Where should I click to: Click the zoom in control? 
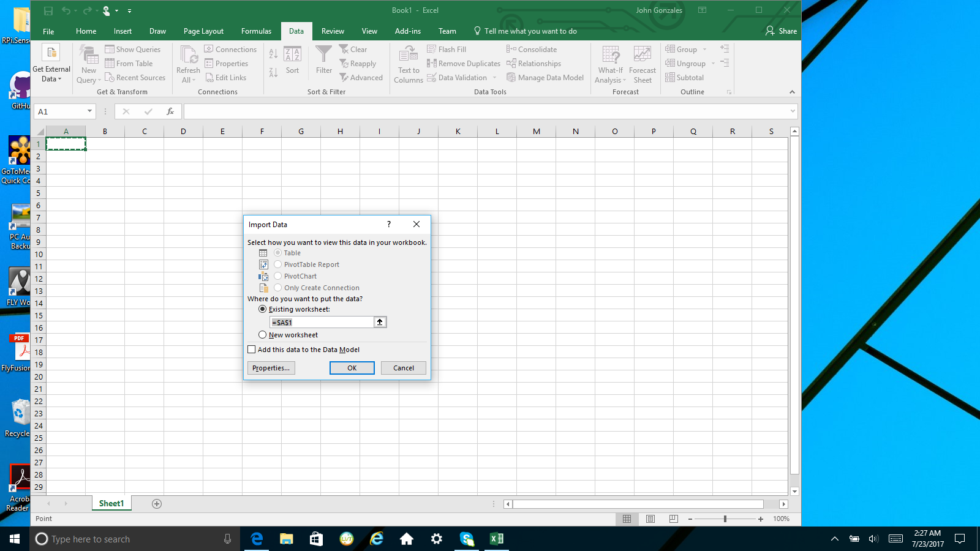click(759, 519)
